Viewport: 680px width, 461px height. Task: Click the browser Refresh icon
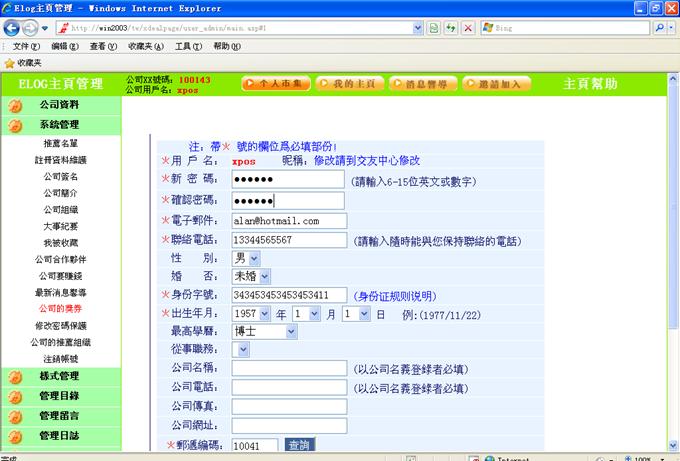pos(451,28)
